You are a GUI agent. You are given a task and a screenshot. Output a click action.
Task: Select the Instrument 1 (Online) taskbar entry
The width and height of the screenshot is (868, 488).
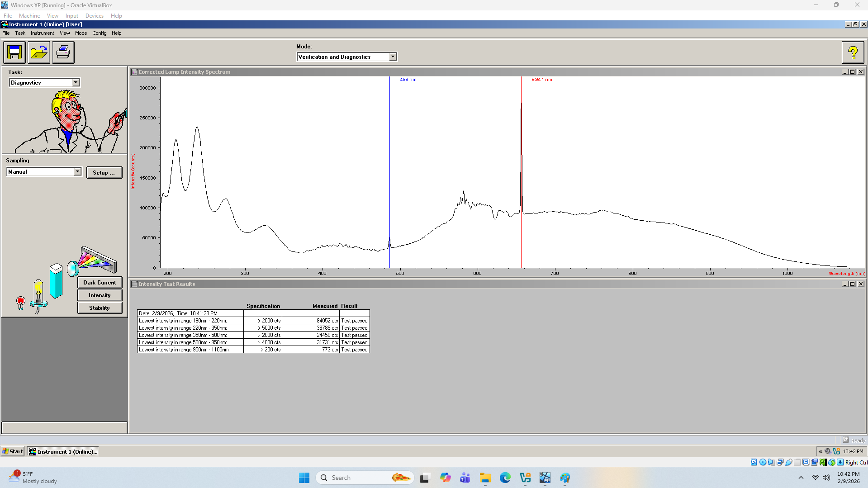click(x=62, y=451)
